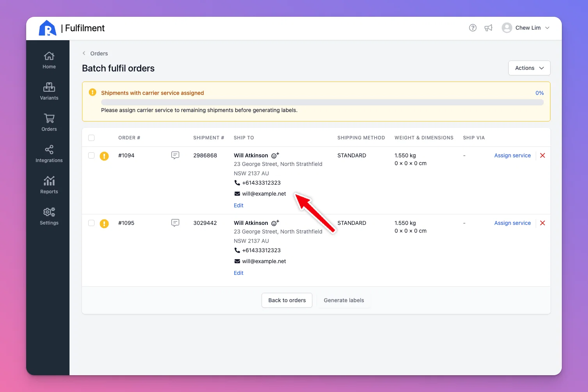Click the Generate labels button
Screen dimensions: 588x392
click(x=344, y=300)
